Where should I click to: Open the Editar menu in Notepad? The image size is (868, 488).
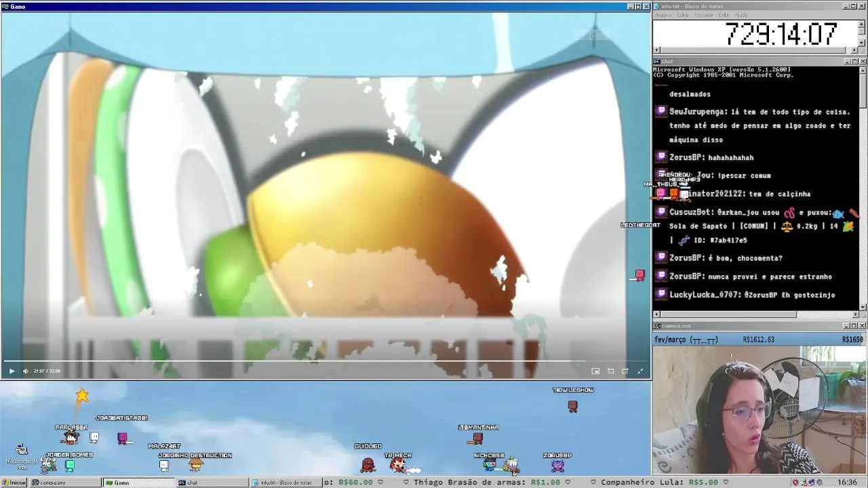(x=683, y=15)
